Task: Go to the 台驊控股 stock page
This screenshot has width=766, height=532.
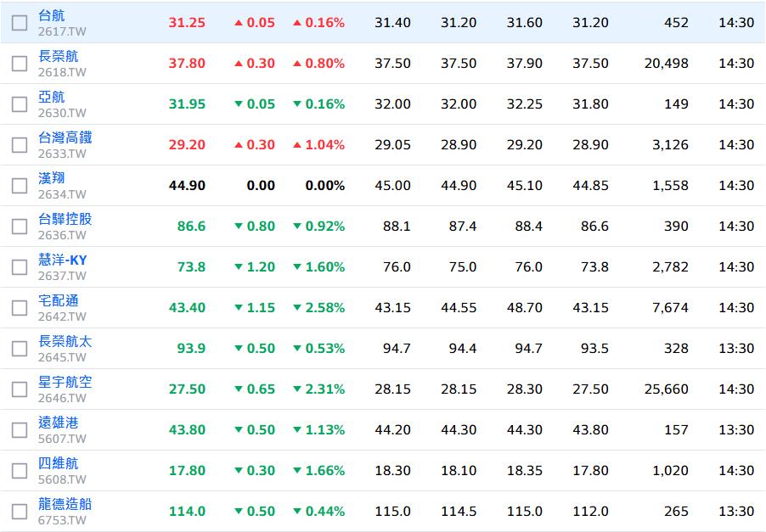Action: (65, 219)
